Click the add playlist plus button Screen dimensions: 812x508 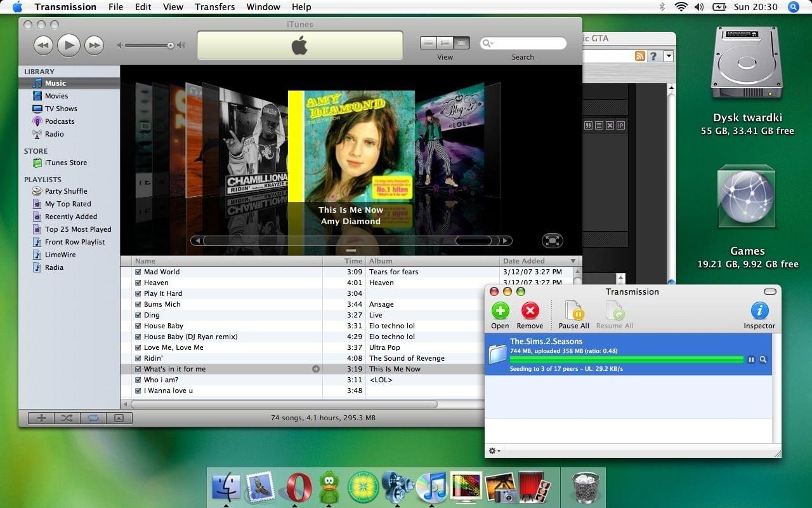point(41,418)
